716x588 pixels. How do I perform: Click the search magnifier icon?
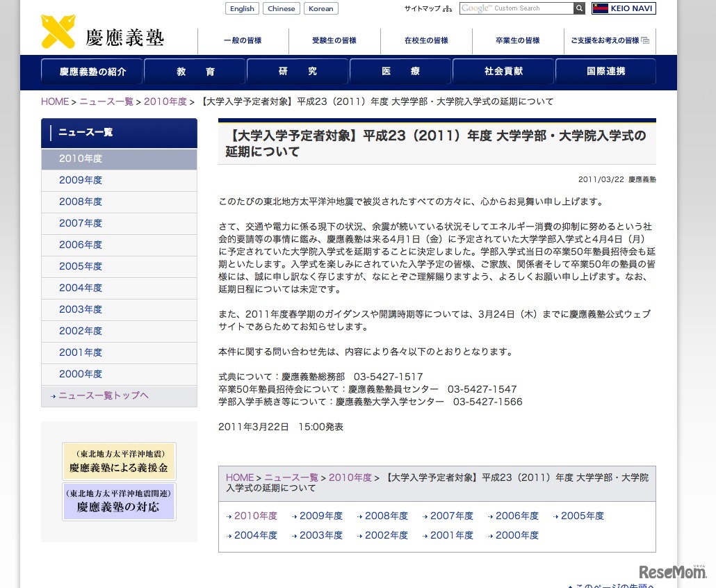[x=579, y=8]
